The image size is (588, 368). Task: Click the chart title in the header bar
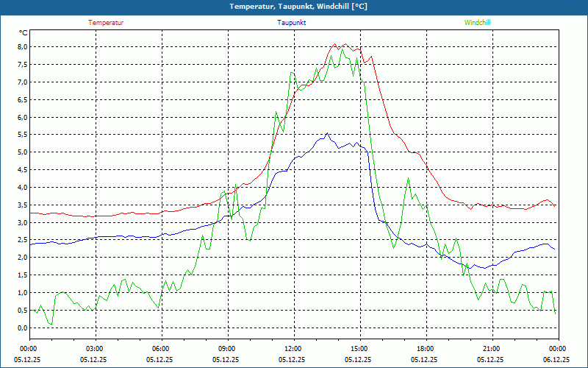point(294,7)
